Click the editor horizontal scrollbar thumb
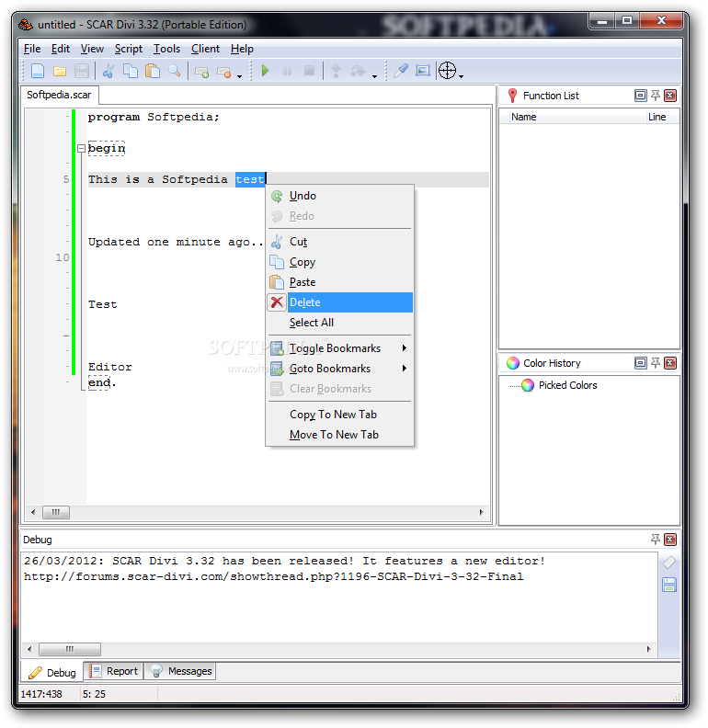Screen dimensions: 708x728 click(x=56, y=513)
